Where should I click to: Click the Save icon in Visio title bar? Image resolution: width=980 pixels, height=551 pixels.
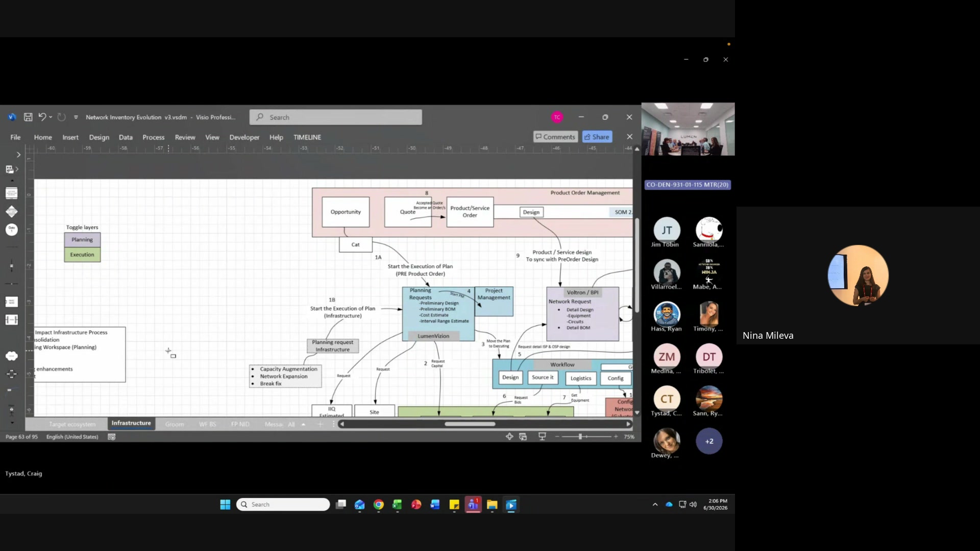(x=28, y=117)
